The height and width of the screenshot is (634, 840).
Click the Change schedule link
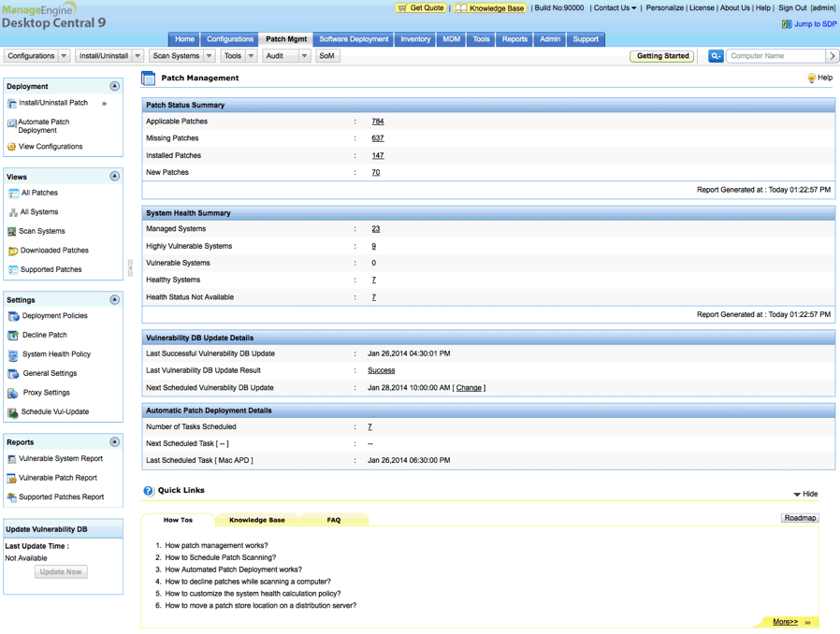[x=469, y=388]
